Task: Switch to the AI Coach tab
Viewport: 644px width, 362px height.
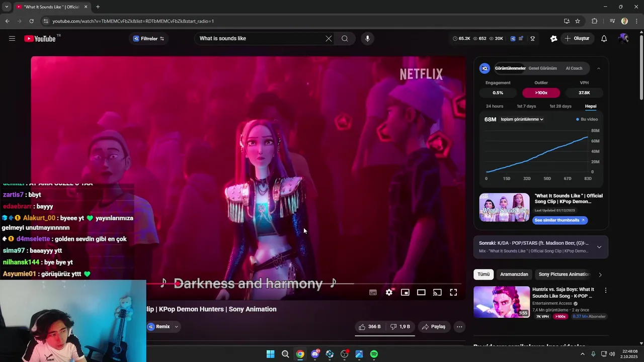Action: click(x=574, y=68)
